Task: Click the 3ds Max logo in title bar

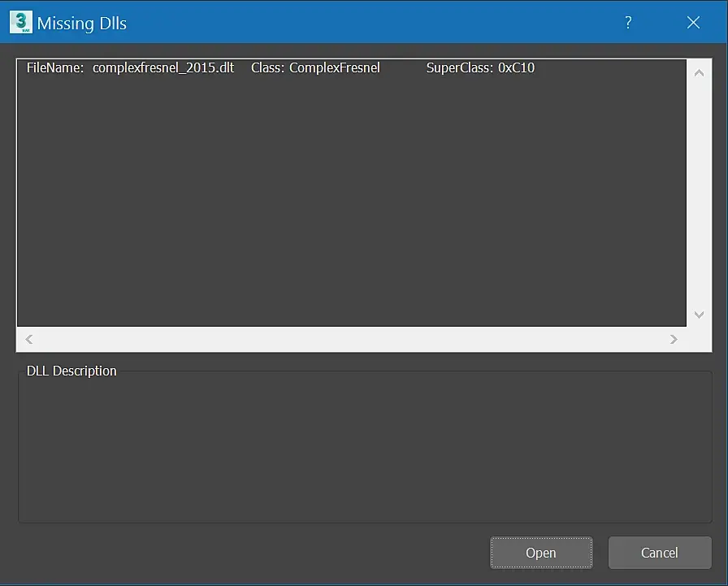Action: [x=21, y=22]
